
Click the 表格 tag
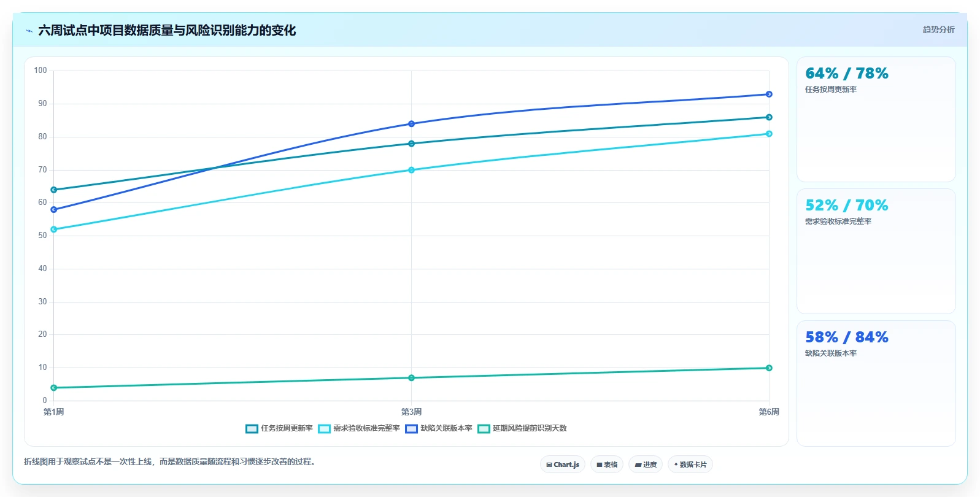pyautogui.click(x=607, y=464)
